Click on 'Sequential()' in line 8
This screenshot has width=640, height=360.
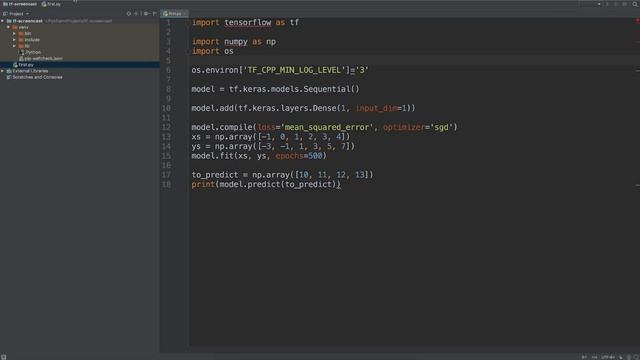(331, 89)
